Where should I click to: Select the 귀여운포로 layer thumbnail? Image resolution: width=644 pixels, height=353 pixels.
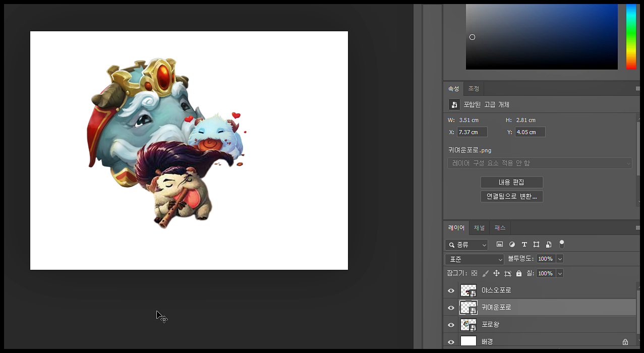(469, 308)
